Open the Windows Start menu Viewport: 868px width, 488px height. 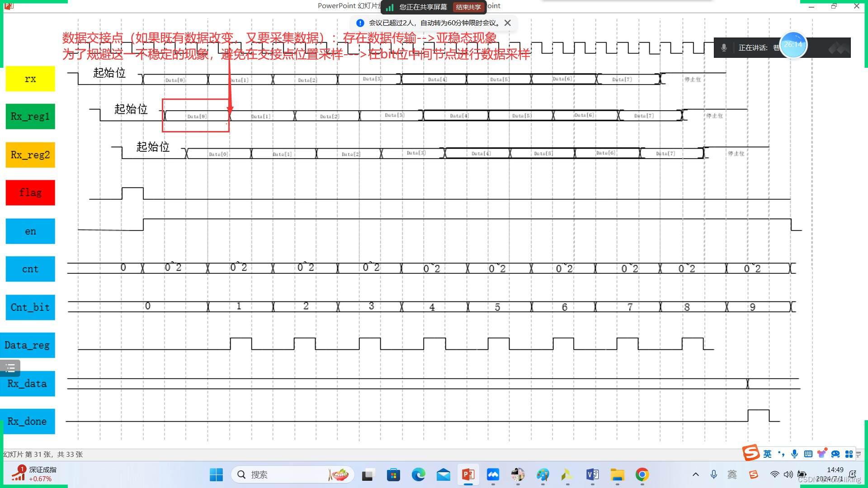(x=216, y=474)
